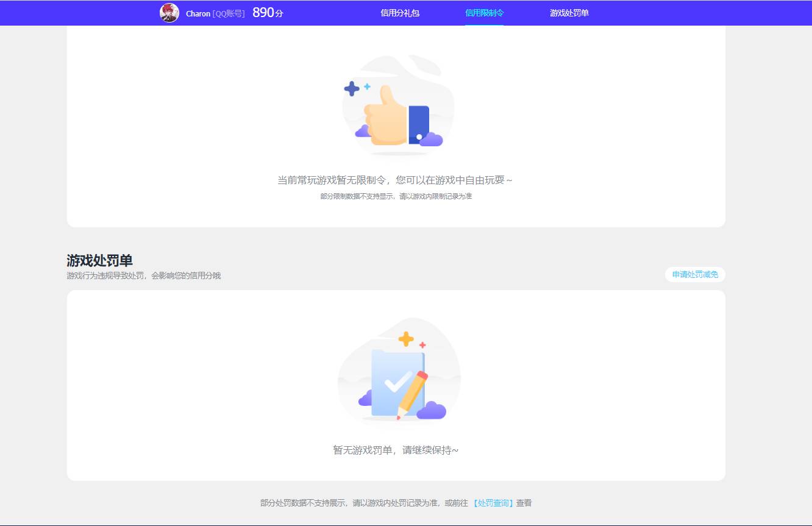Open the 【处罚查询】 link at page bottom
This screenshot has width=812, height=526.
[x=493, y=503]
